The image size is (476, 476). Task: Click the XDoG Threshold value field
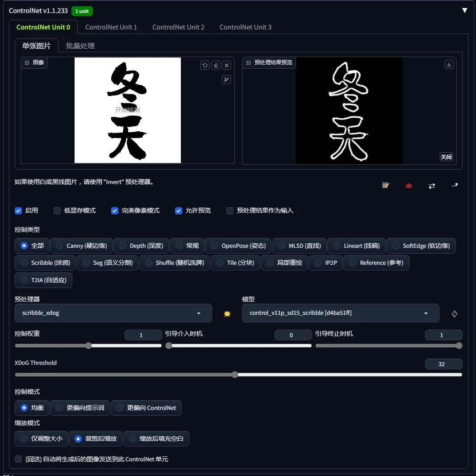pos(443,364)
